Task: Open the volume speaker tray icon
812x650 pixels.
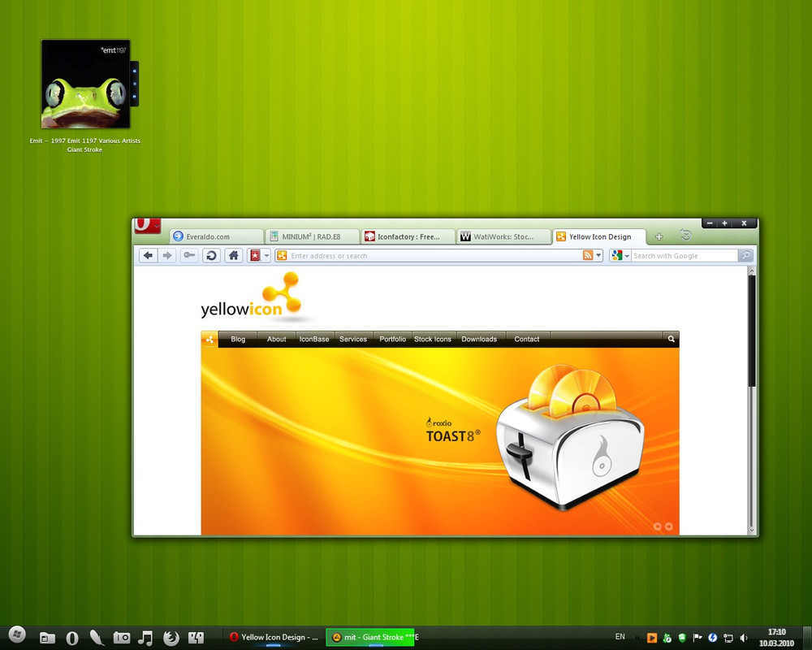Action: point(744,638)
